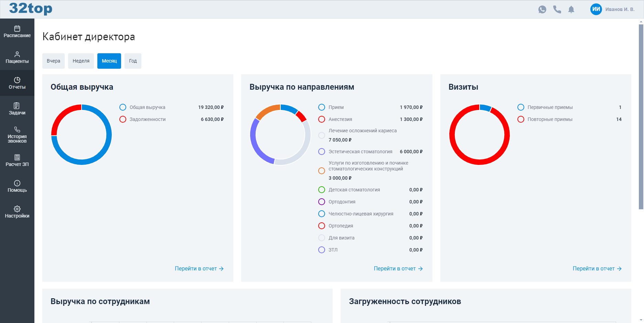Click the orange Услуги по изготовлению color marker

click(x=322, y=171)
